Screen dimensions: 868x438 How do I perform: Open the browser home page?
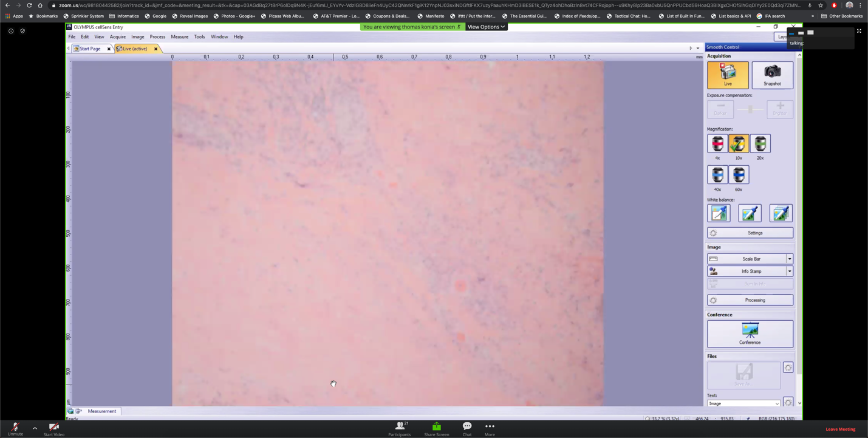(40, 5)
